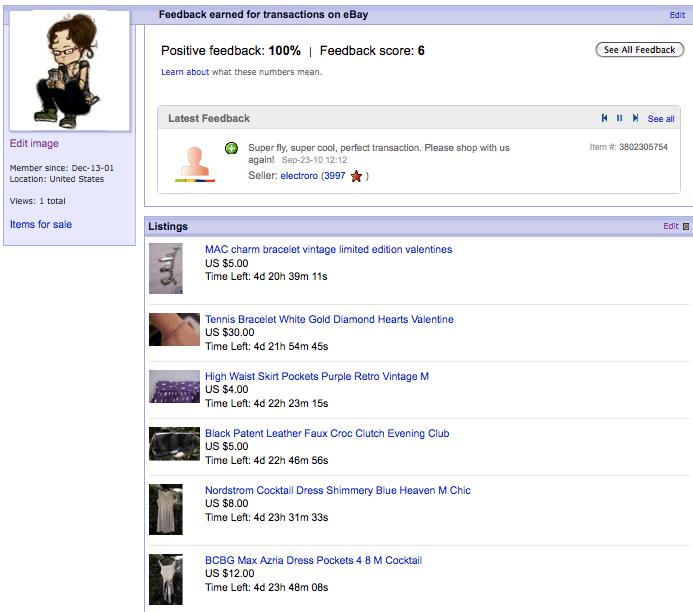Click the small icon beside Listings Edit

[x=686, y=226]
